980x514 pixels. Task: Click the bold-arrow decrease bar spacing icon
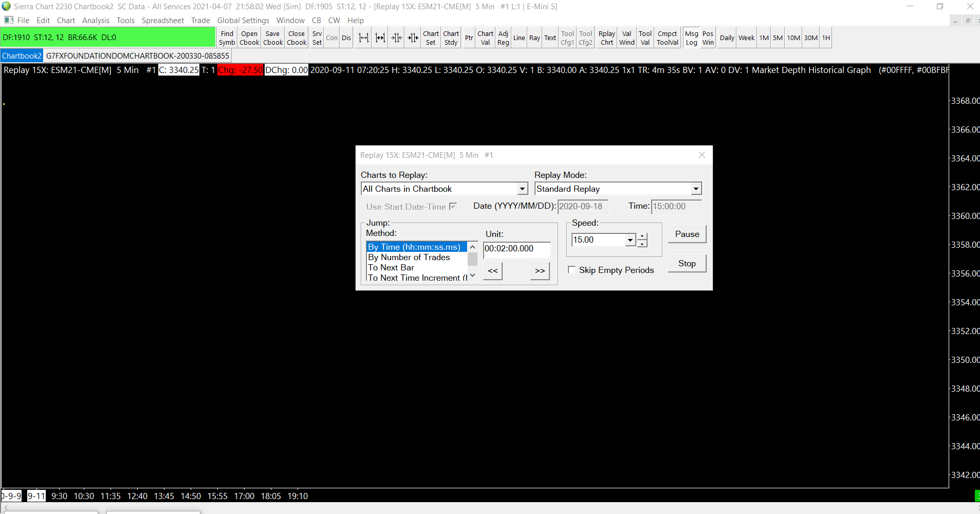click(413, 38)
